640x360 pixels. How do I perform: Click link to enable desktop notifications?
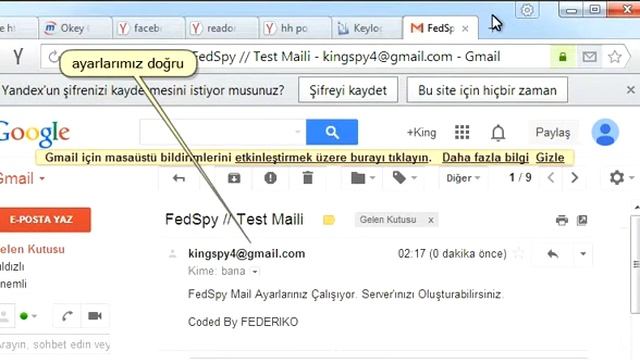point(332,158)
